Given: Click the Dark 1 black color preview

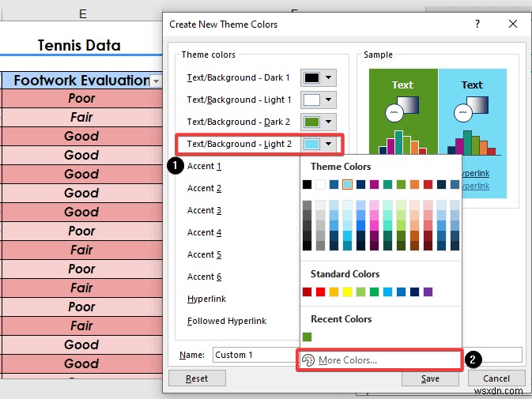Looking at the screenshot, I should point(311,77).
